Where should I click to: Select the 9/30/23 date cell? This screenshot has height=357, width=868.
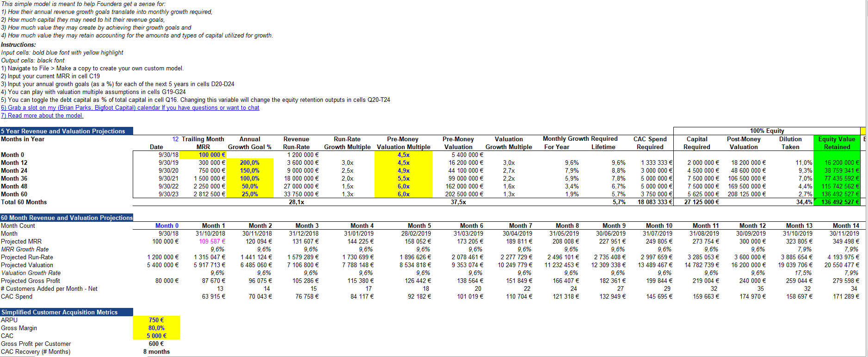(x=168, y=194)
